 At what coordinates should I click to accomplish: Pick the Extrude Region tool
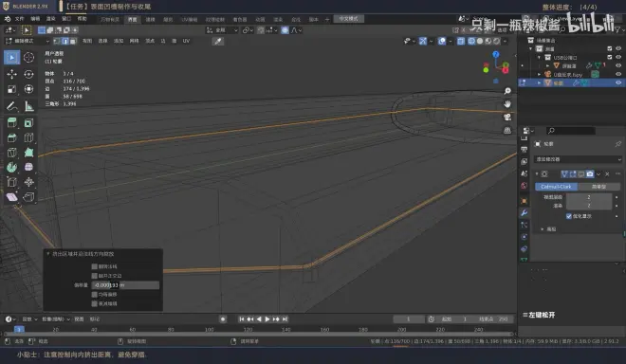pyautogui.click(x=11, y=122)
